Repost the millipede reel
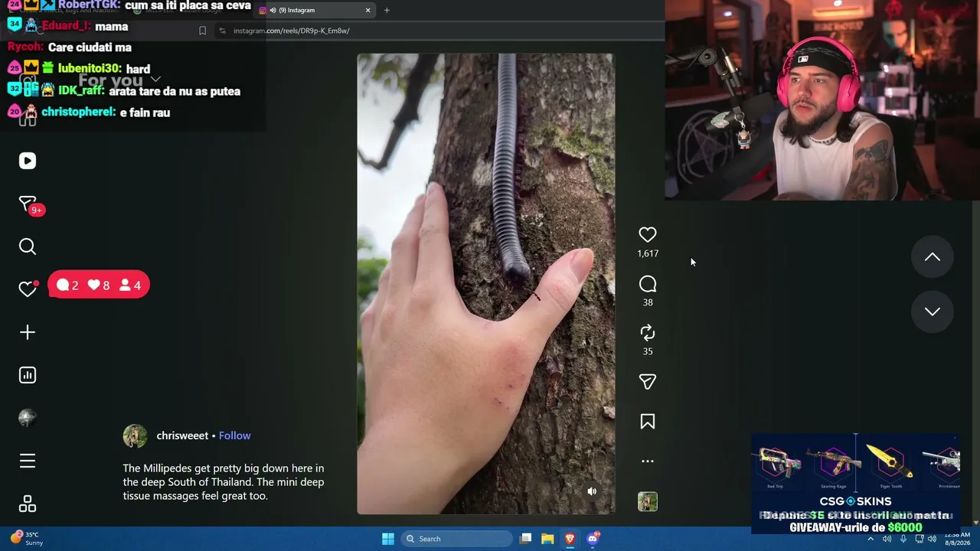This screenshot has height=551, width=980. [648, 333]
